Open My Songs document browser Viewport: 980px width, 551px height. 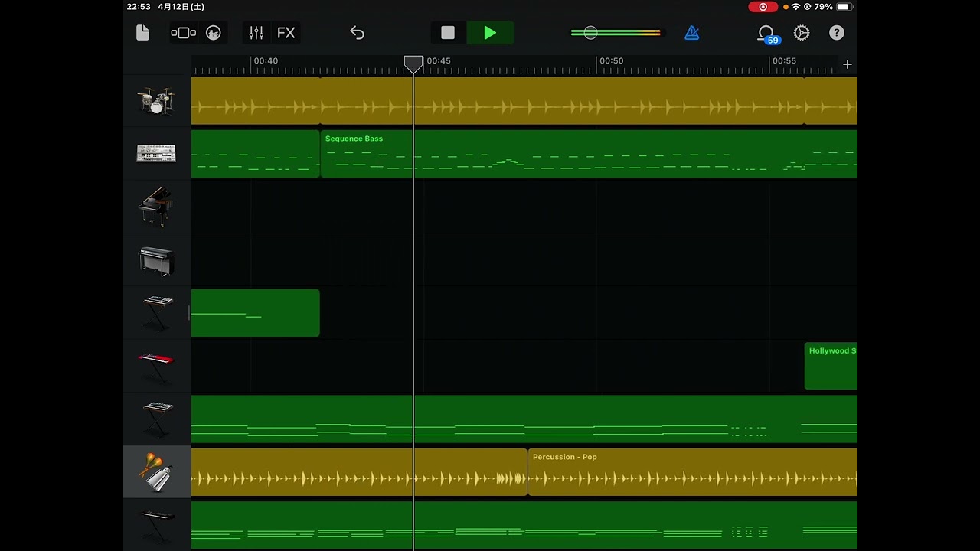point(142,33)
